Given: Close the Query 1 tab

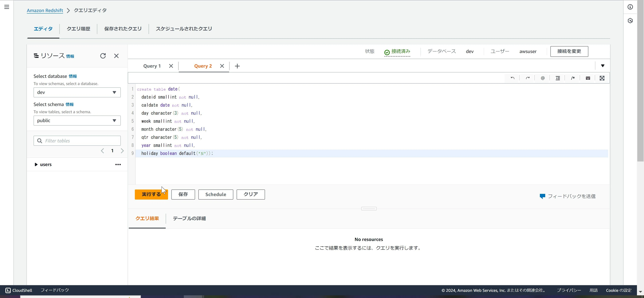Looking at the screenshot, I should point(171,66).
